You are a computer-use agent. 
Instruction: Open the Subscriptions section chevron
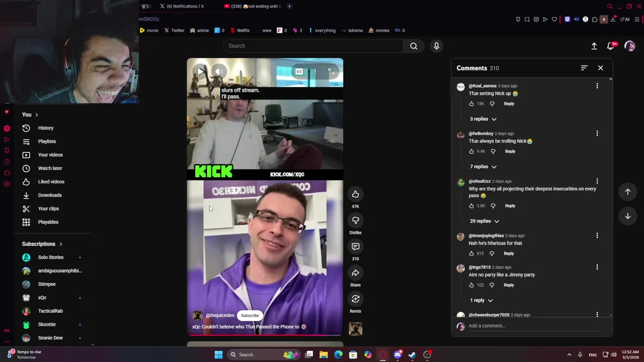[x=61, y=244]
